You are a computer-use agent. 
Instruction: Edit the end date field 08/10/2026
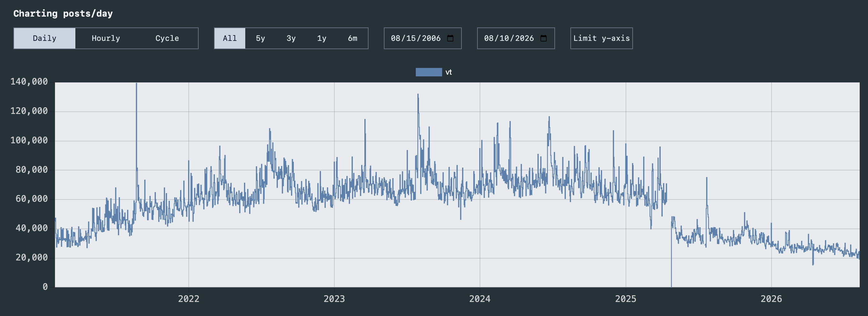[x=516, y=38]
